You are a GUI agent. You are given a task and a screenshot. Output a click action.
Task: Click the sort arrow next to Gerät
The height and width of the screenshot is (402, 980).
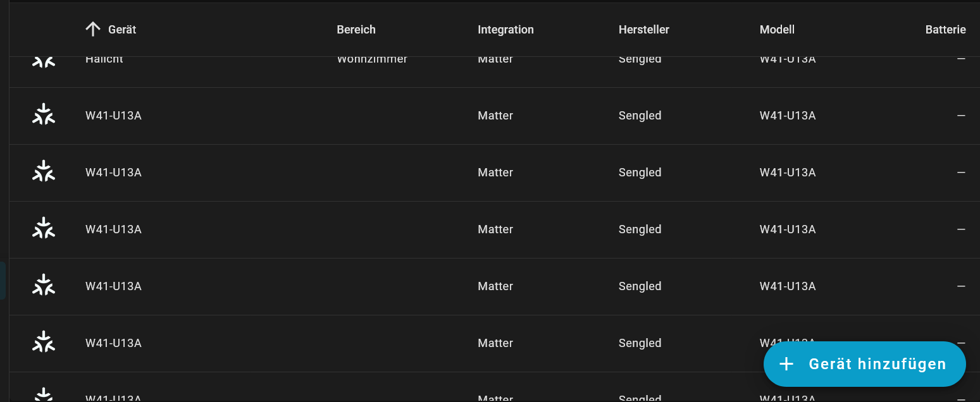tap(93, 29)
